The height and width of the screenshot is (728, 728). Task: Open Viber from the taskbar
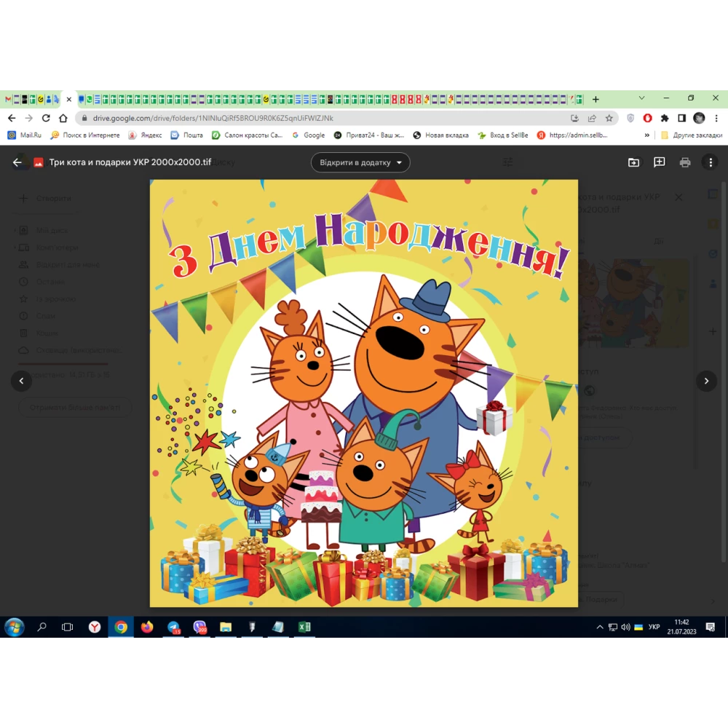[x=199, y=628]
